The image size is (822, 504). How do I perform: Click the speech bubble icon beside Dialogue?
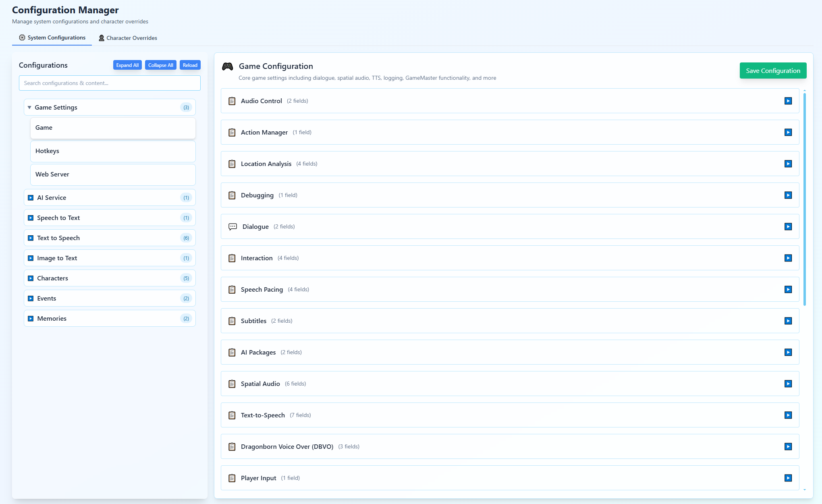coord(232,227)
